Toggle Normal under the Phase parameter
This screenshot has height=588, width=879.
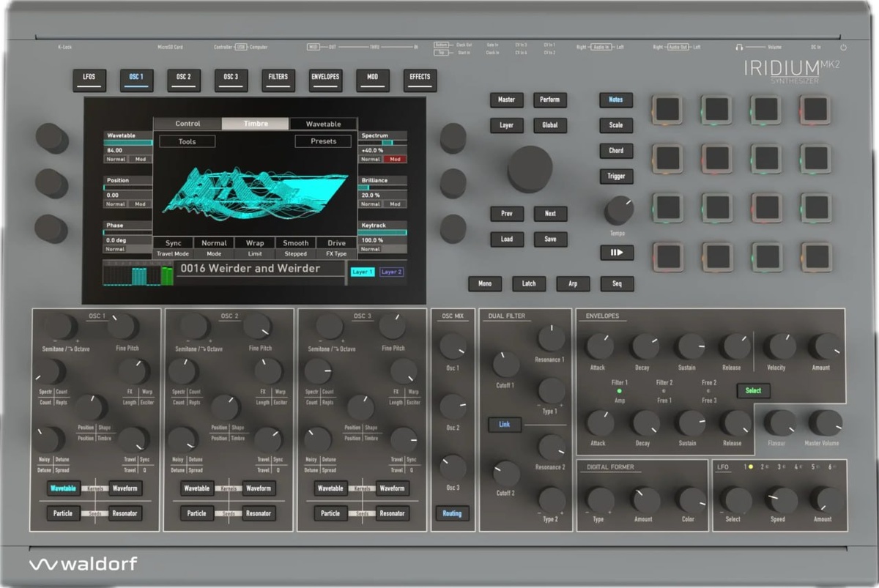116,249
